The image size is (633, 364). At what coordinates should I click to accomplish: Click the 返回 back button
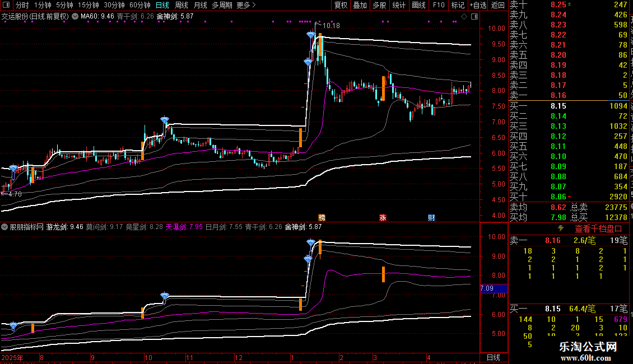pyautogui.click(x=498, y=5)
